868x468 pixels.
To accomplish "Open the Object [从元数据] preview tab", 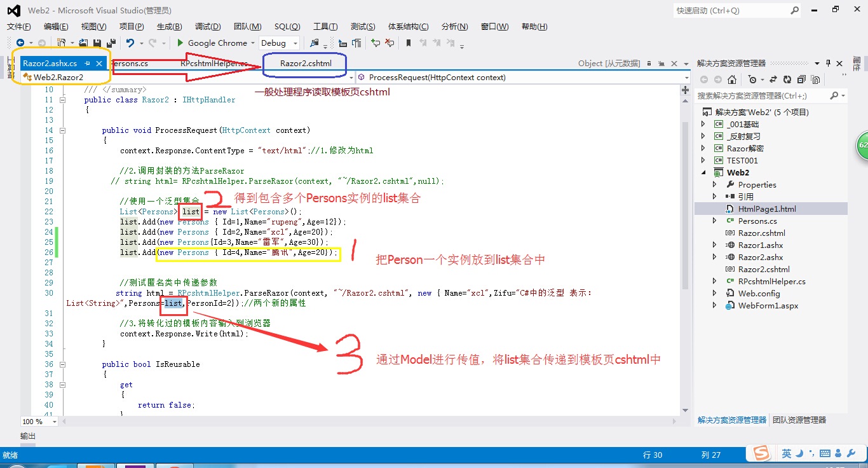I will (x=609, y=64).
